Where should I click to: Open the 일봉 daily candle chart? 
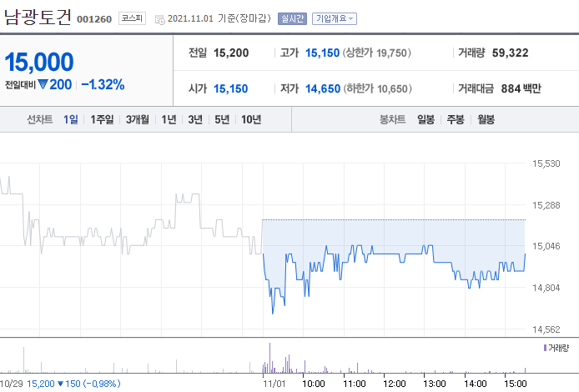click(425, 119)
